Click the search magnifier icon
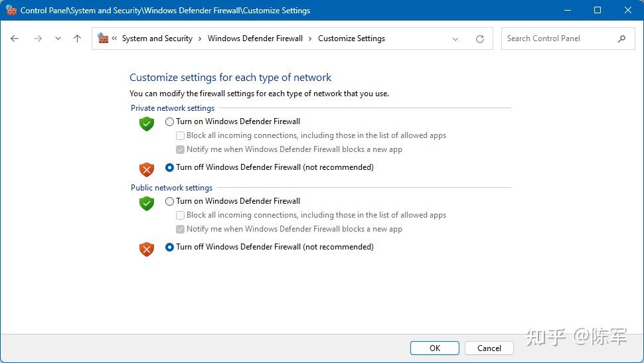Viewport: 644px width, 363px height. 621,38
